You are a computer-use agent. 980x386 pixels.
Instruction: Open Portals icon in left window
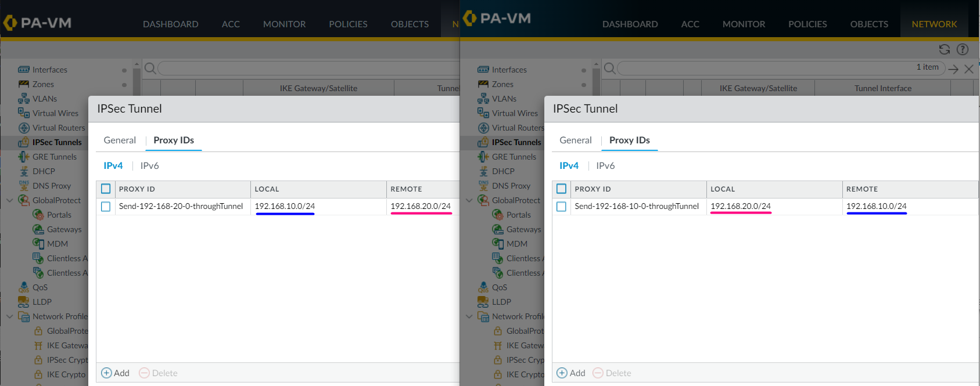pyautogui.click(x=38, y=215)
